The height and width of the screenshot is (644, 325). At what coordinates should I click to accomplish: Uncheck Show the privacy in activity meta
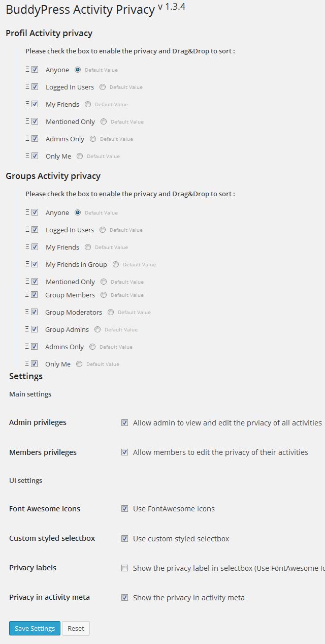coord(125,598)
